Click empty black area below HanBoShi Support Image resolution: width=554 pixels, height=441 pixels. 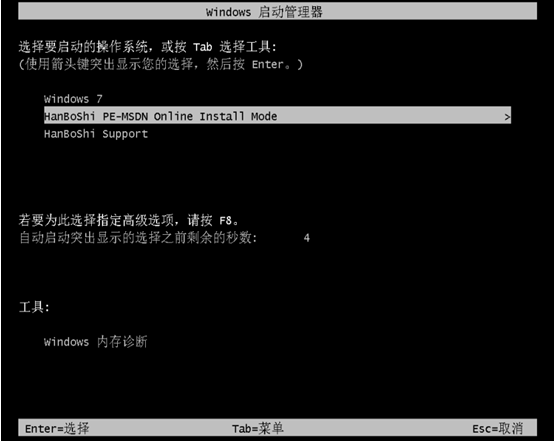[x=277, y=173]
